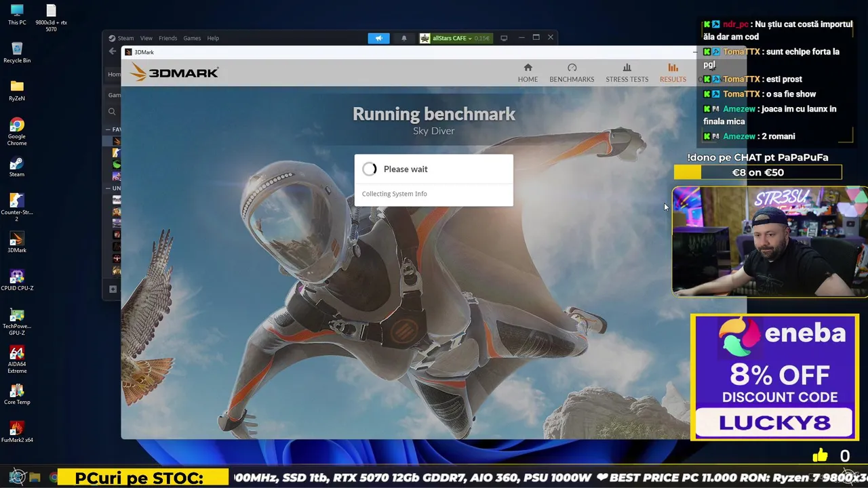This screenshot has width=868, height=488.
Task: Click Steam announcements megaphone button
Action: 378,38
